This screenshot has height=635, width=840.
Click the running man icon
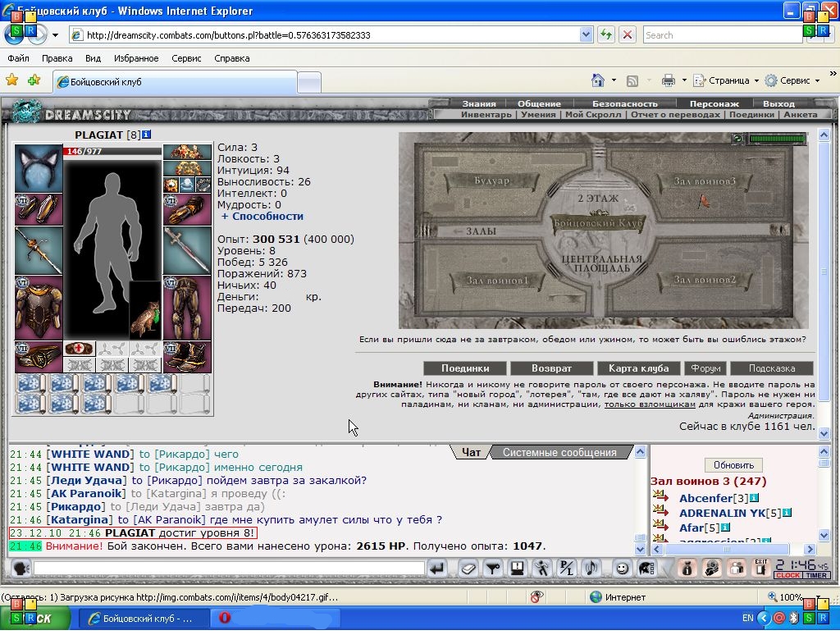tap(541, 568)
